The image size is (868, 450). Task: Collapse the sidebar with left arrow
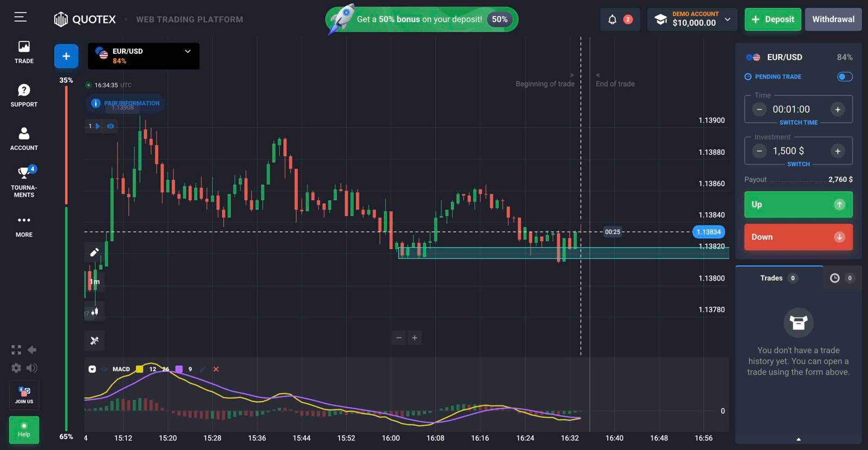[x=32, y=350]
